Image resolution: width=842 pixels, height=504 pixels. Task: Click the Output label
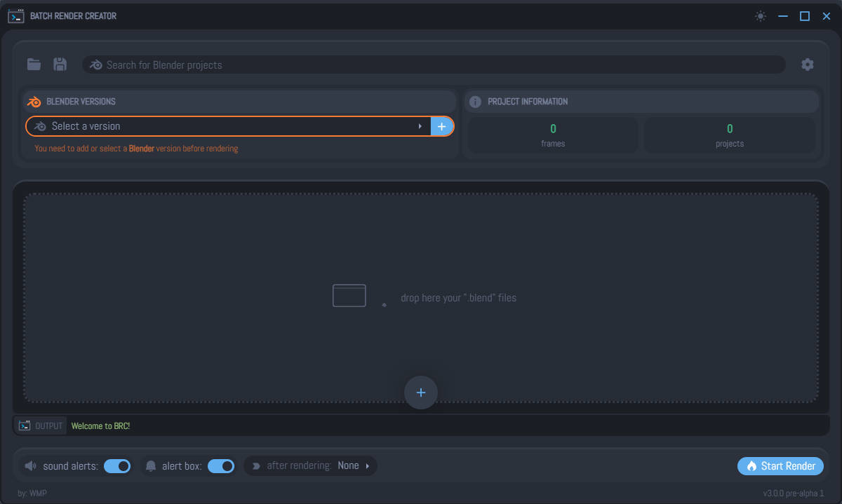pos(48,426)
